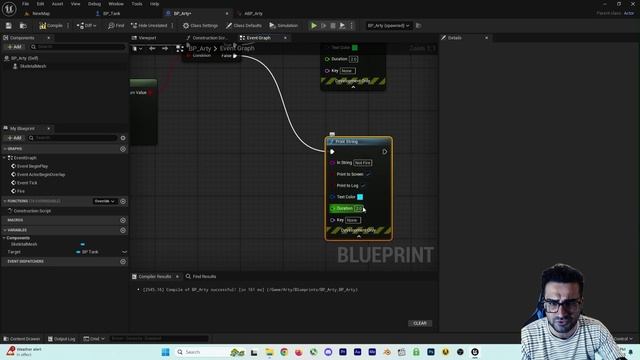Open green Text Color swatch on upper node
The height and width of the screenshot is (360, 640).
tap(355, 48)
